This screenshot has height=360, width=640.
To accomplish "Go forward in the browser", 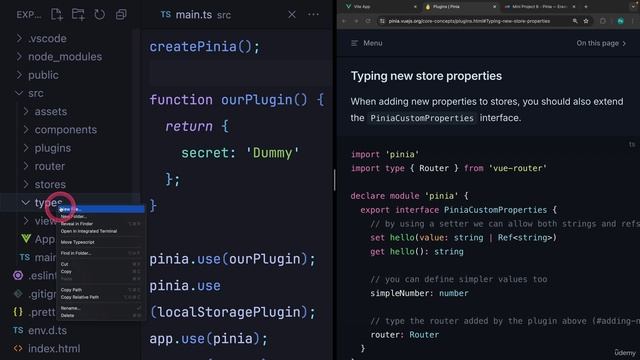I will pyautogui.click(x=356, y=21).
